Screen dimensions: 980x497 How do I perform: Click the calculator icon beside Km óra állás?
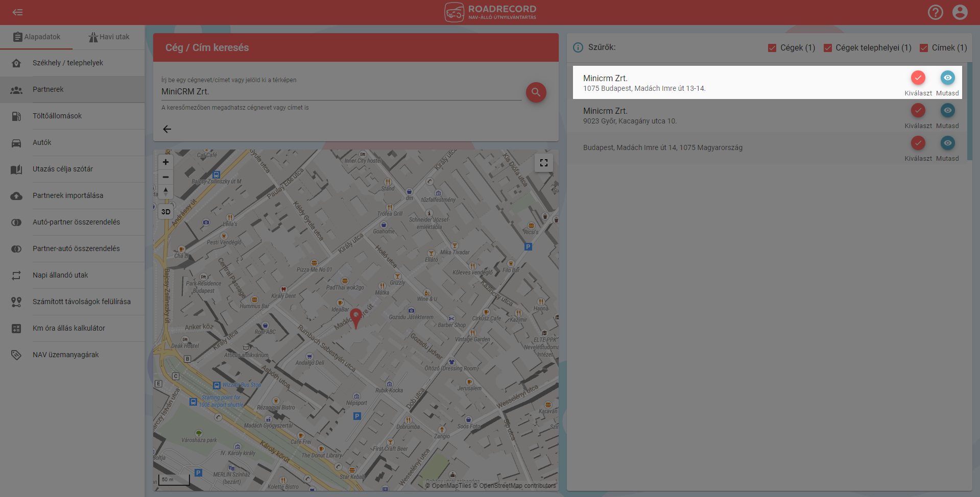pyautogui.click(x=16, y=329)
